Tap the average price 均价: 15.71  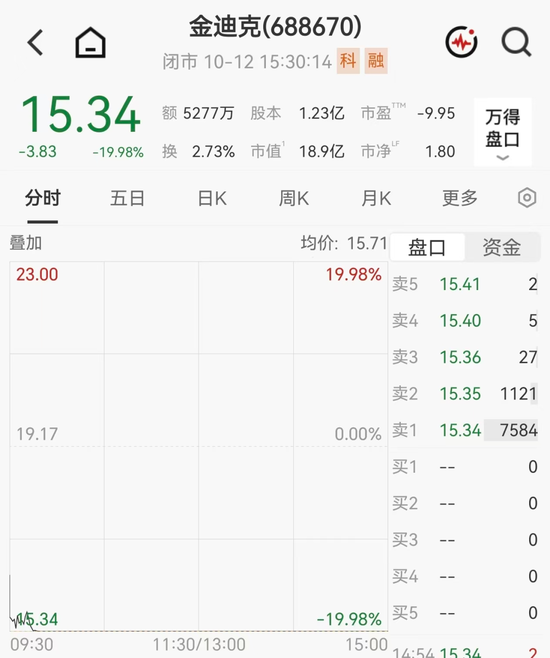coord(344,243)
